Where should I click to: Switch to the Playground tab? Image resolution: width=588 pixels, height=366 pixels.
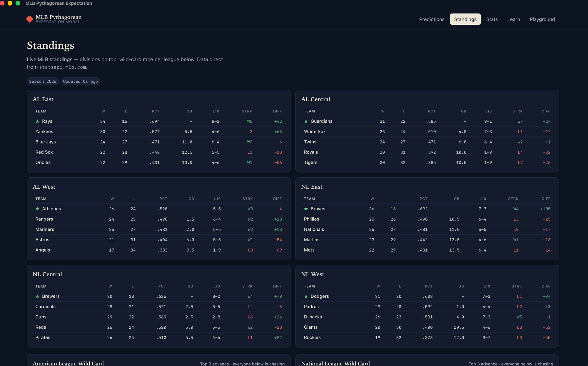pyautogui.click(x=542, y=19)
